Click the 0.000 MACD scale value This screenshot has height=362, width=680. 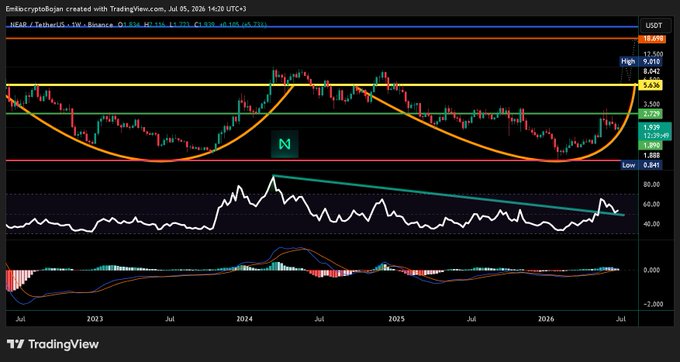point(652,270)
